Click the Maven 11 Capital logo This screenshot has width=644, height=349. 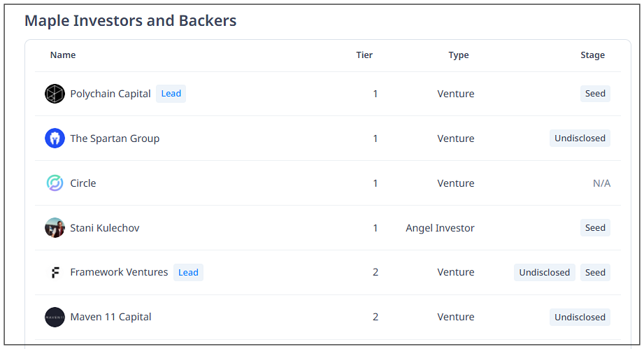pyautogui.click(x=55, y=317)
